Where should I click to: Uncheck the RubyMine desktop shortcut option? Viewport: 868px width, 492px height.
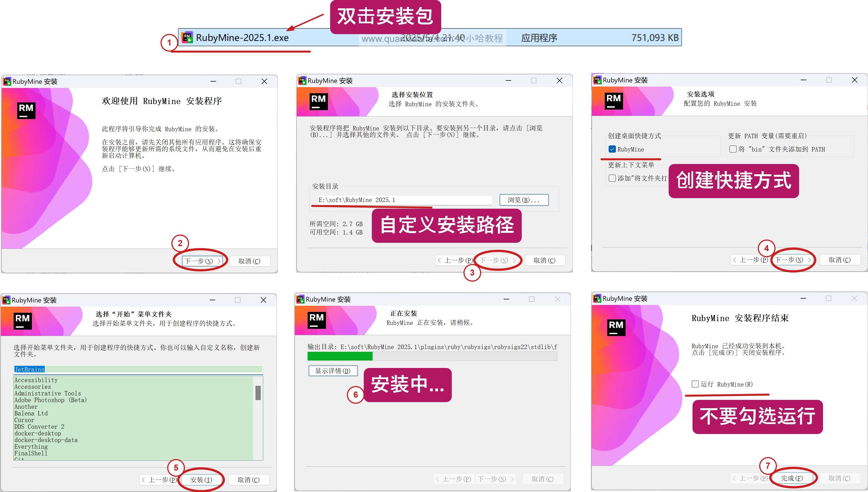pyautogui.click(x=612, y=149)
